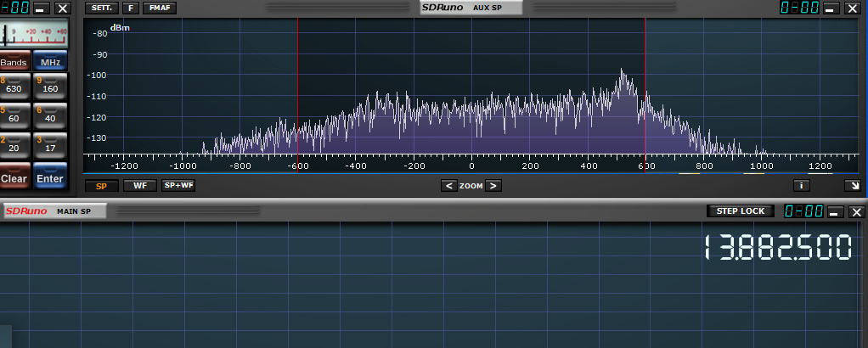
Task: Open the SETT. settings panel
Action: pos(101,8)
